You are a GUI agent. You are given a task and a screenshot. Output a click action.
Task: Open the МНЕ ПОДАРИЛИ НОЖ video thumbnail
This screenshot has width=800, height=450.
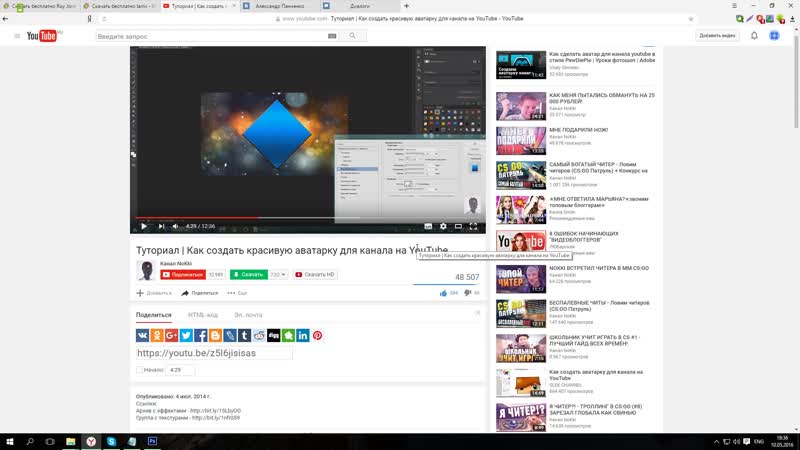point(521,140)
